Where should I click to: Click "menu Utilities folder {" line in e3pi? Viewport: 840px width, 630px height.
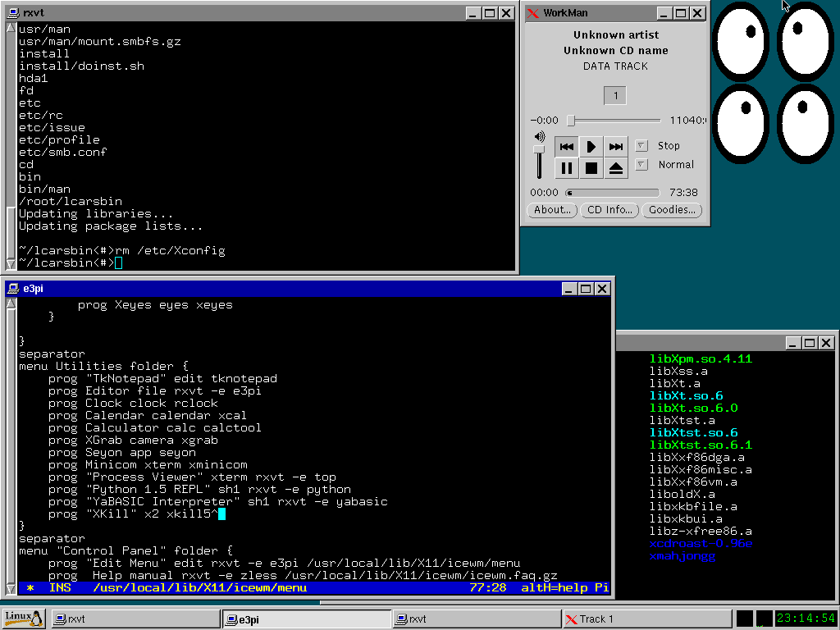click(104, 367)
